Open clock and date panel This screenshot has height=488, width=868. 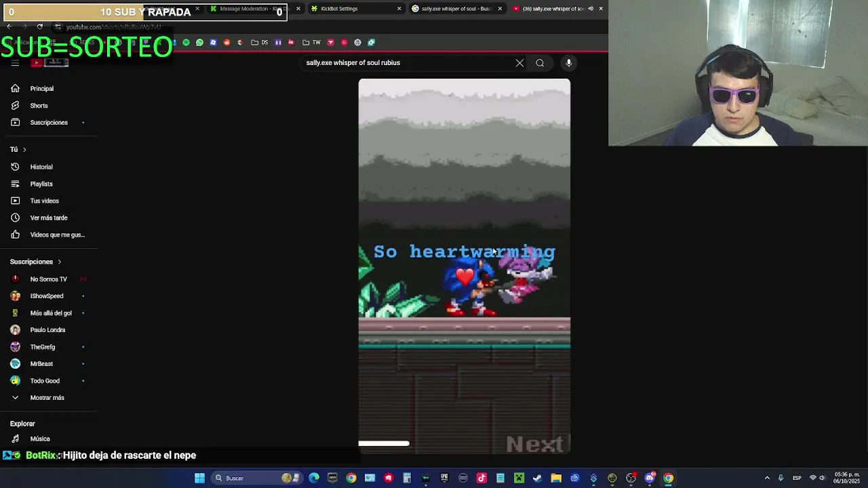coord(847,479)
